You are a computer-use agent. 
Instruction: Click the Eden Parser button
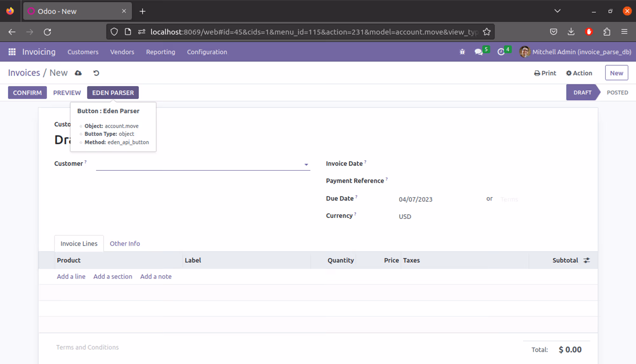[113, 93]
